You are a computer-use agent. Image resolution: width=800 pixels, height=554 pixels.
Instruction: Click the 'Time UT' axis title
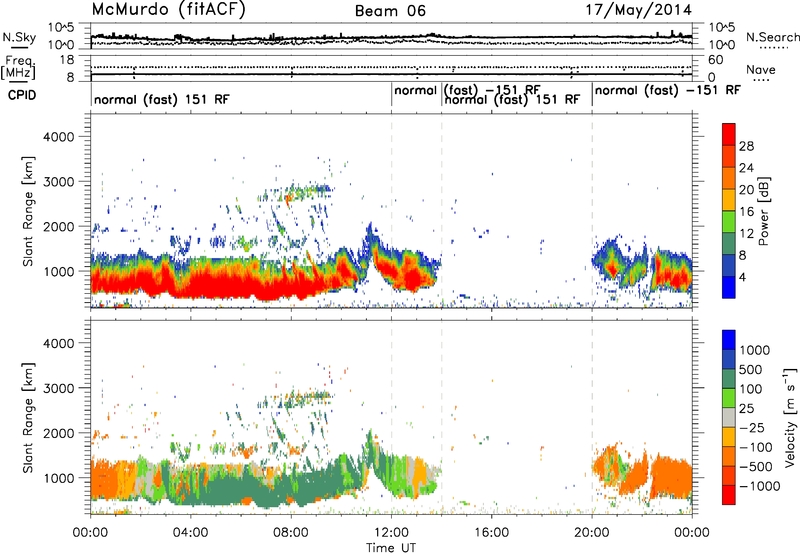pyautogui.click(x=391, y=548)
